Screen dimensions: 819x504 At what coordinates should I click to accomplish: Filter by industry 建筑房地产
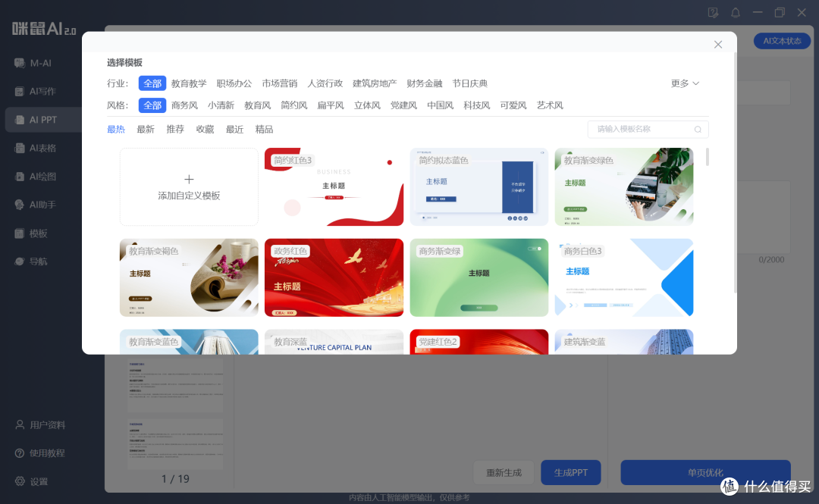tap(375, 83)
